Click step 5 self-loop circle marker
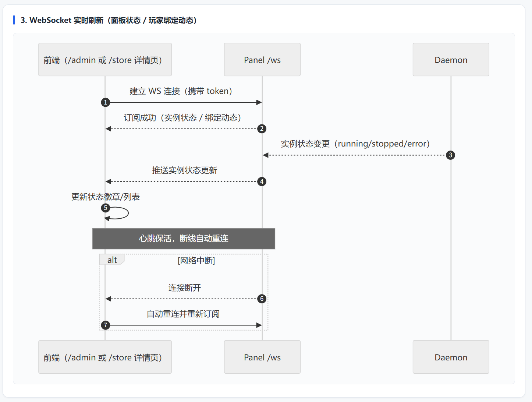 [106, 208]
